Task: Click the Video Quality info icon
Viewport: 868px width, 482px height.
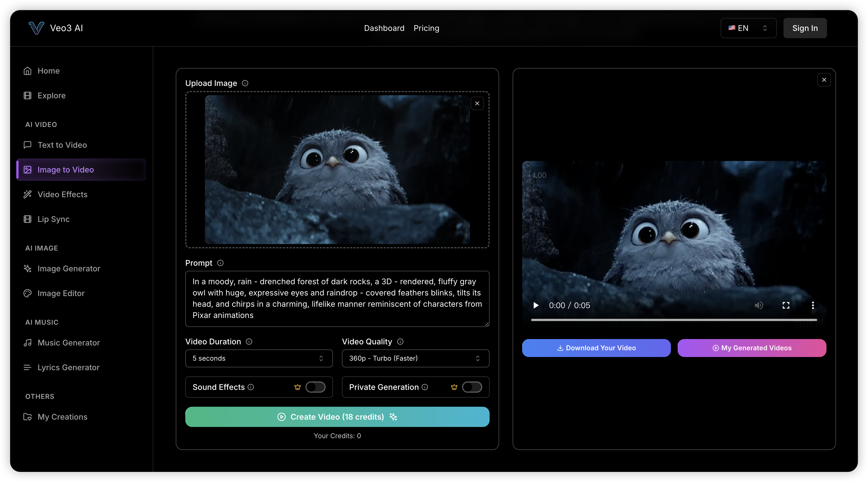Action: 400,342
